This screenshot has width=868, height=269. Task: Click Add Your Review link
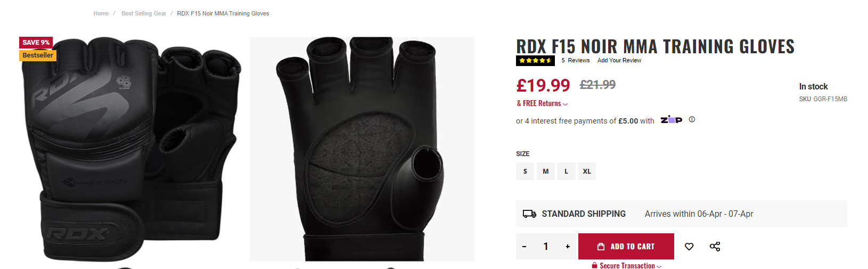pos(619,61)
